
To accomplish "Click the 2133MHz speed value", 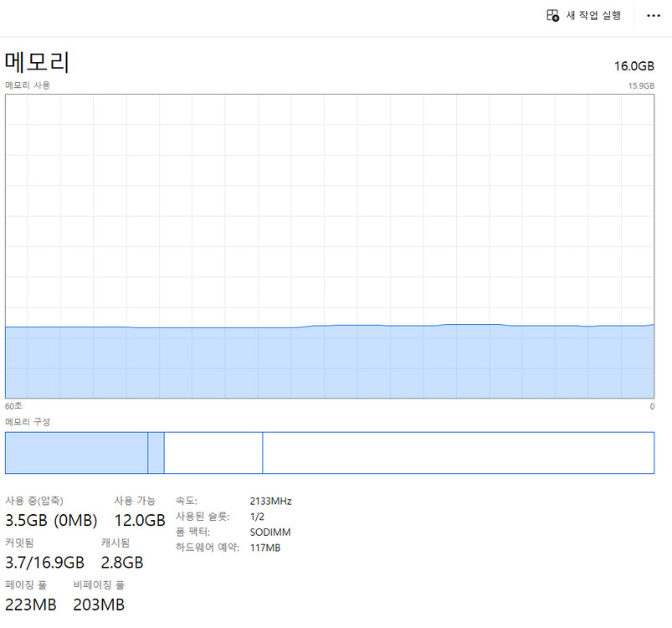I will [x=271, y=501].
